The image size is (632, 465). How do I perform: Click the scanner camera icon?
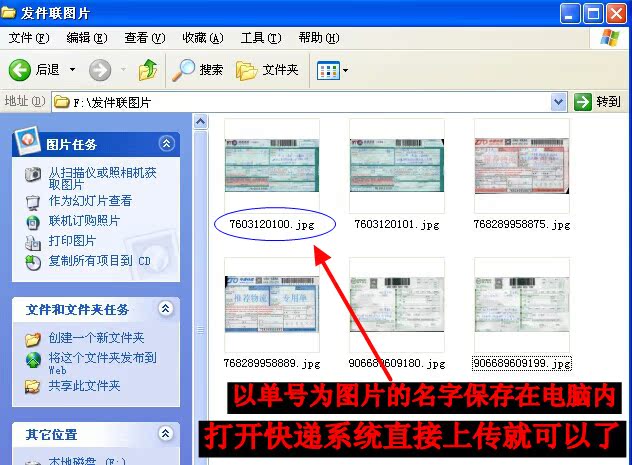coord(33,174)
